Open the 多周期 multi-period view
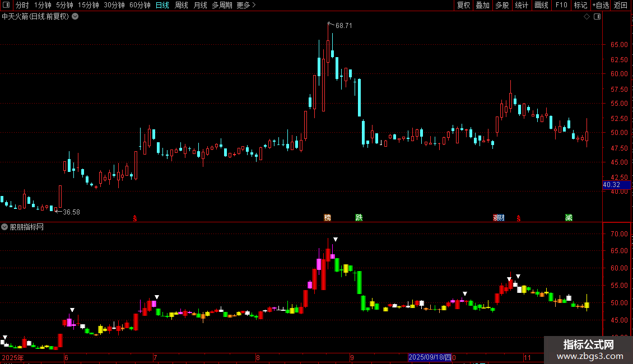 pos(222,5)
